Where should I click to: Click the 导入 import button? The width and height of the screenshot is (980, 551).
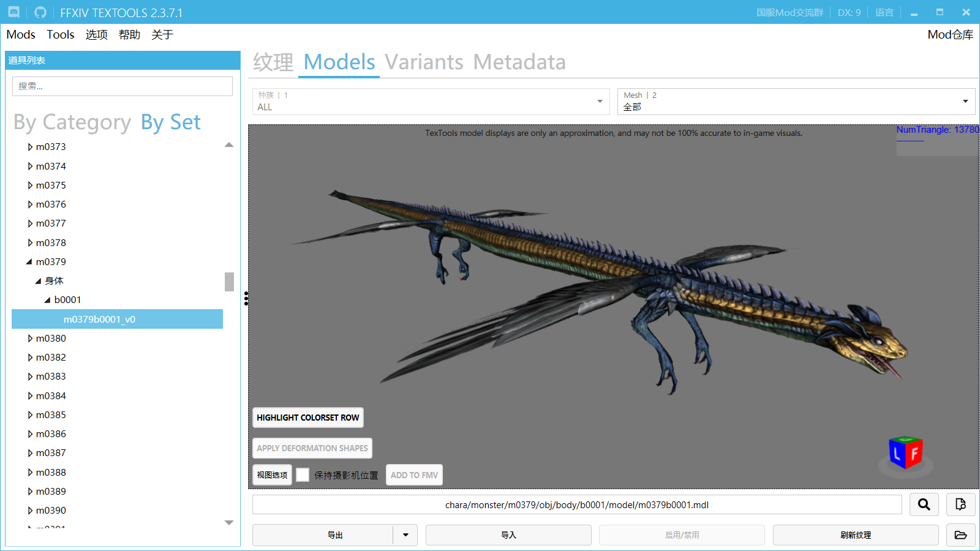[x=508, y=535]
